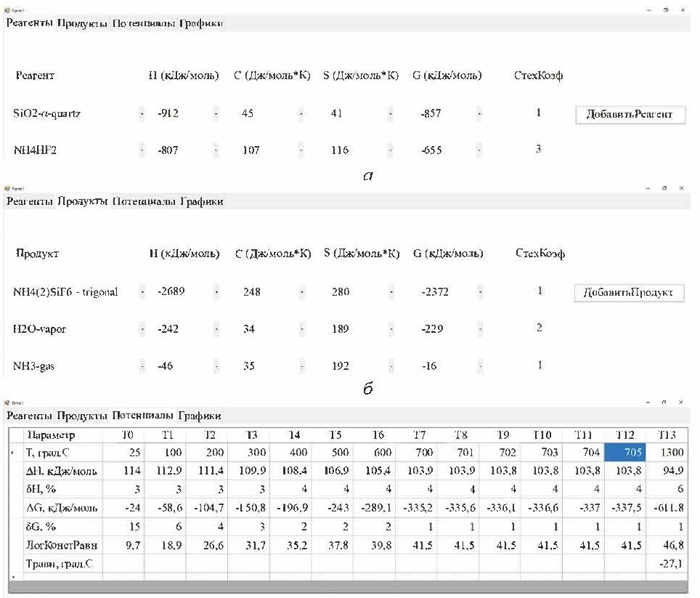Select the 1300 temperature cell under T13

(x=665, y=452)
